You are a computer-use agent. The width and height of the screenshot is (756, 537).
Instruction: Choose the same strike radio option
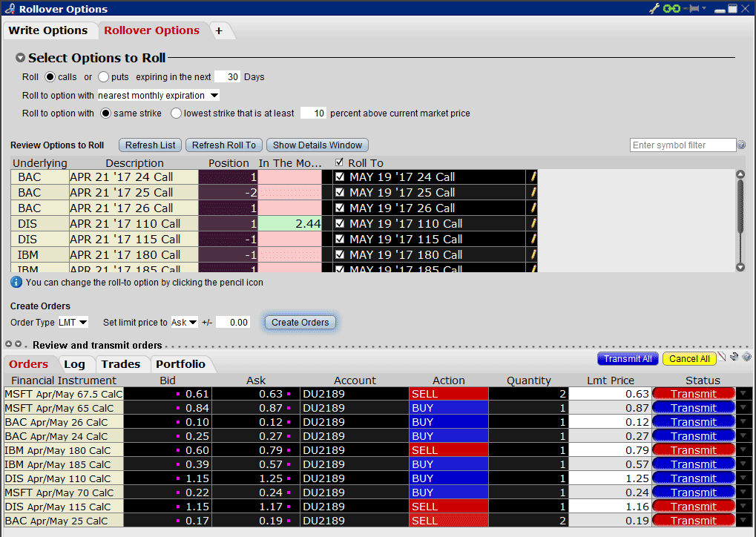[105, 113]
